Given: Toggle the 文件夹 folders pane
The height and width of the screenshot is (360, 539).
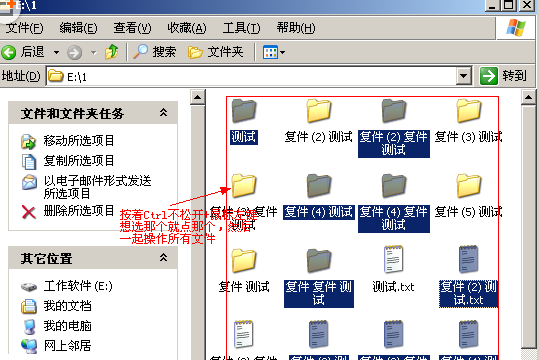Looking at the screenshot, I should [216, 52].
